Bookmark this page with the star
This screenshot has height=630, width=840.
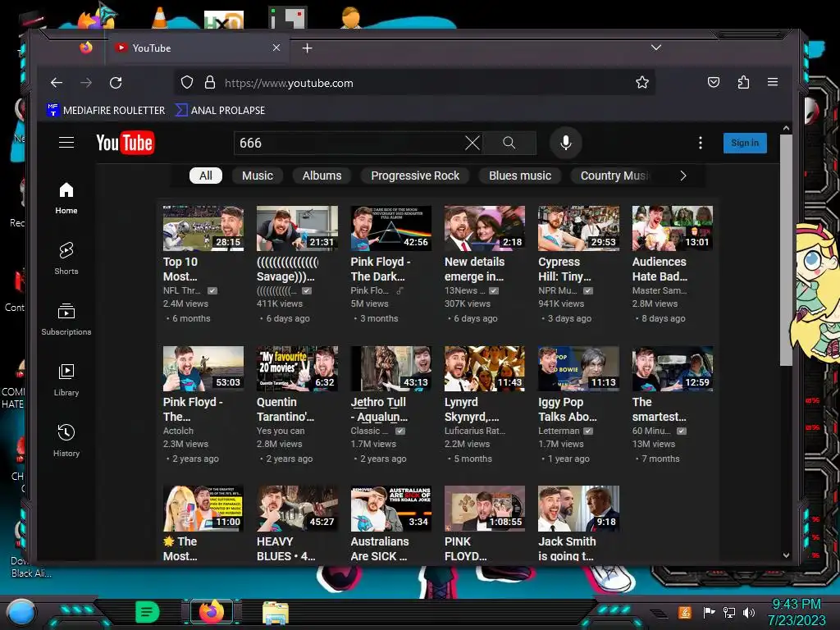click(641, 83)
